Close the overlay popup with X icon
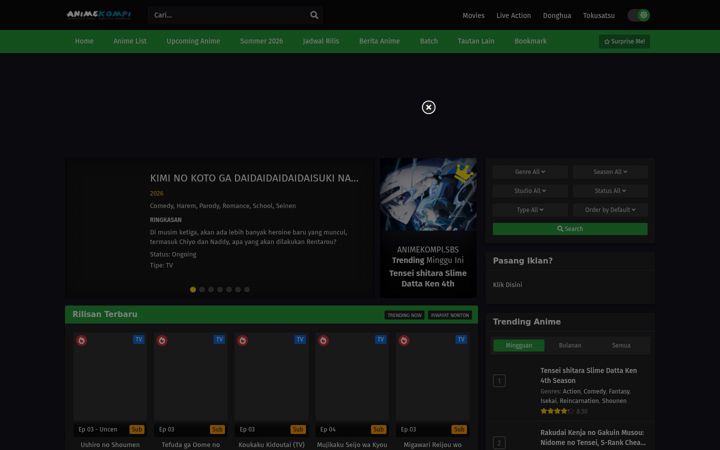The width and height of the screenshot is (720, 450). coord(428,107)
